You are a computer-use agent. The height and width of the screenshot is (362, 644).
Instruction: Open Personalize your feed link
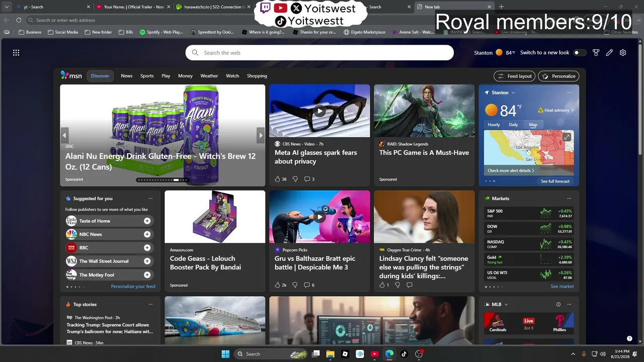(133, 287)
